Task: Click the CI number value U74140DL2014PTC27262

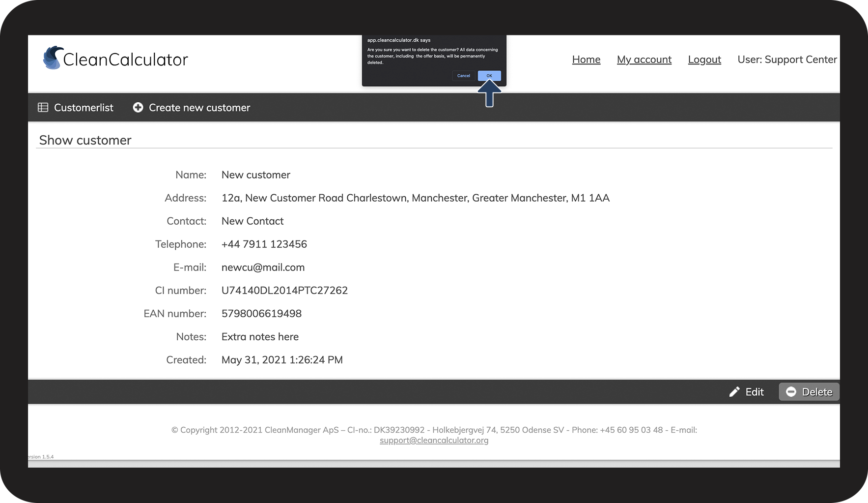Action: [x=284, y=290]
